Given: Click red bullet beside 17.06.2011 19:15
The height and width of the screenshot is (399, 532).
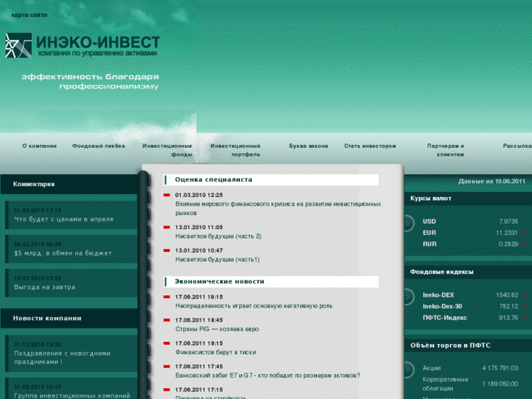Looking at the screenshot, I should [167, 297].
